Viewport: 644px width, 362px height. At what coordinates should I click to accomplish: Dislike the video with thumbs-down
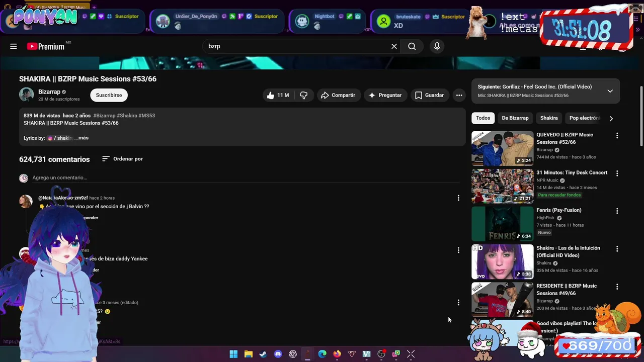tap(304, 95)
